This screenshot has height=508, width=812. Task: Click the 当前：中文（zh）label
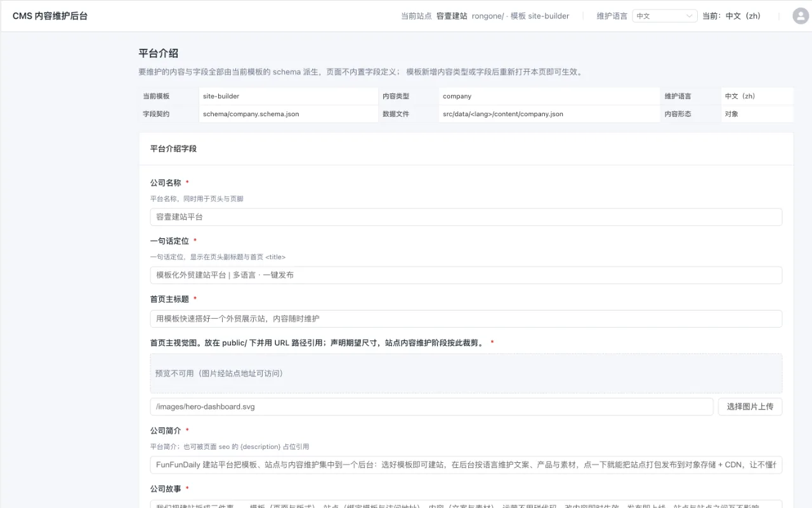click(731, 16)
